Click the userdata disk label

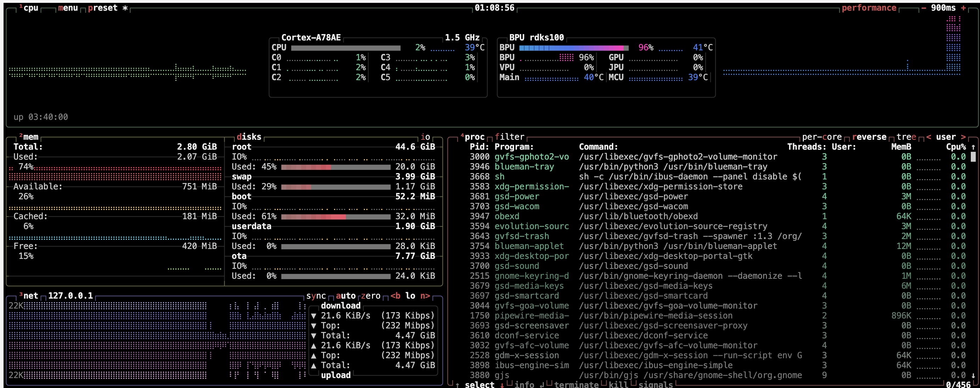(252, 226)
